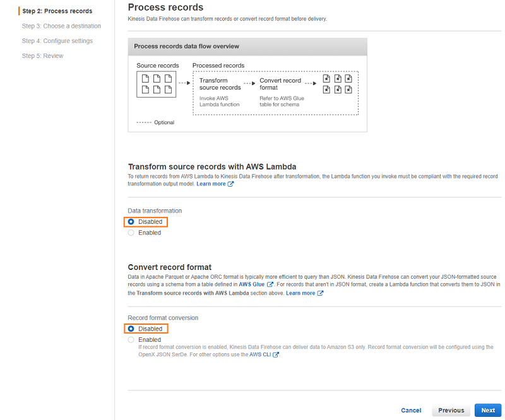505x420 pixels.
Task: Click the Next button
Action: (488, 411)
